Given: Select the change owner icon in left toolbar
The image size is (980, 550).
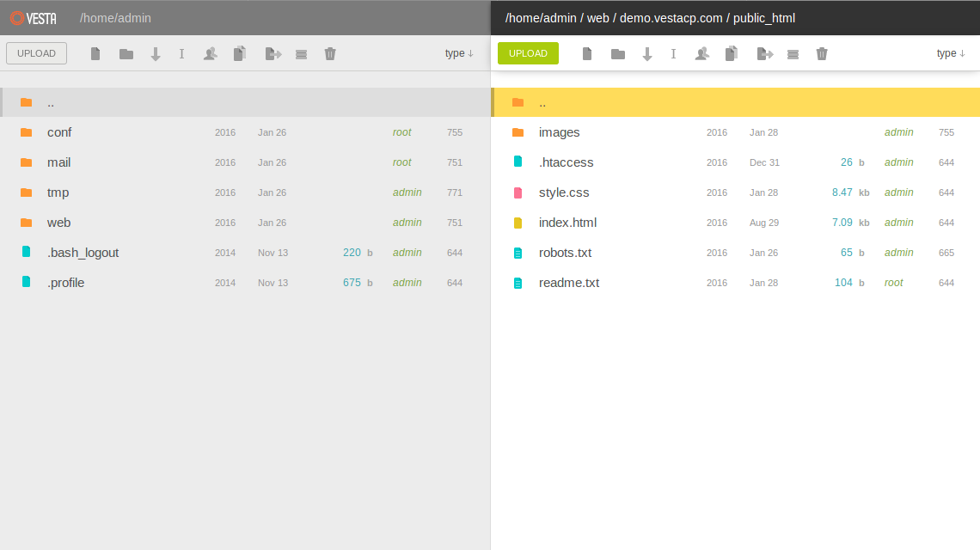Looking at the screenshot, I should [211, 53].
